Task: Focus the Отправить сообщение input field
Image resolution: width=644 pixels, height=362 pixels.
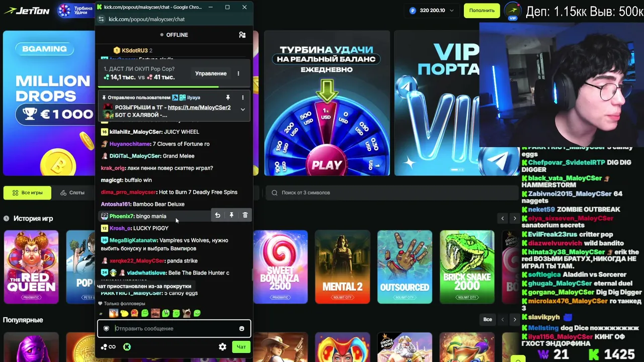Action: pos(174,328)
